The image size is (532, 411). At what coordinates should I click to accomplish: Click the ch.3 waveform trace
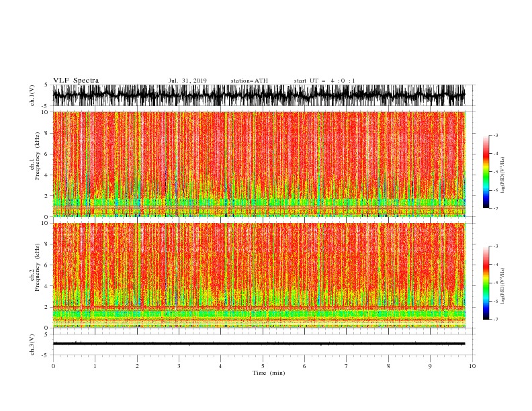(x=259, y=344)
